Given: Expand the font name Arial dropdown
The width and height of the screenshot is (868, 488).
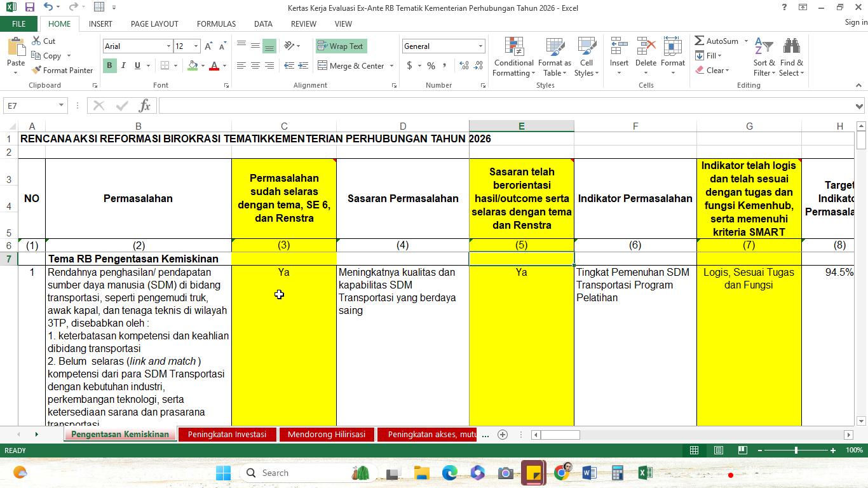Looking at the screenshot, I should click(x=168, y=46).
